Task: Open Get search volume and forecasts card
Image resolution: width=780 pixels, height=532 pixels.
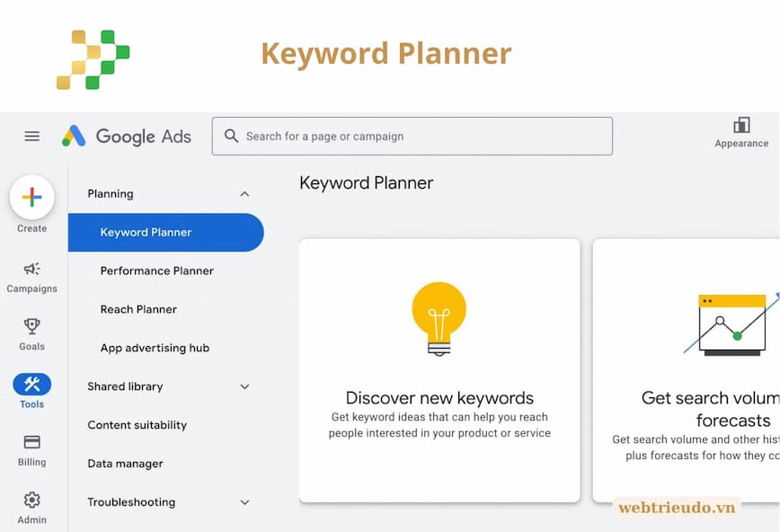Action: 687,371
